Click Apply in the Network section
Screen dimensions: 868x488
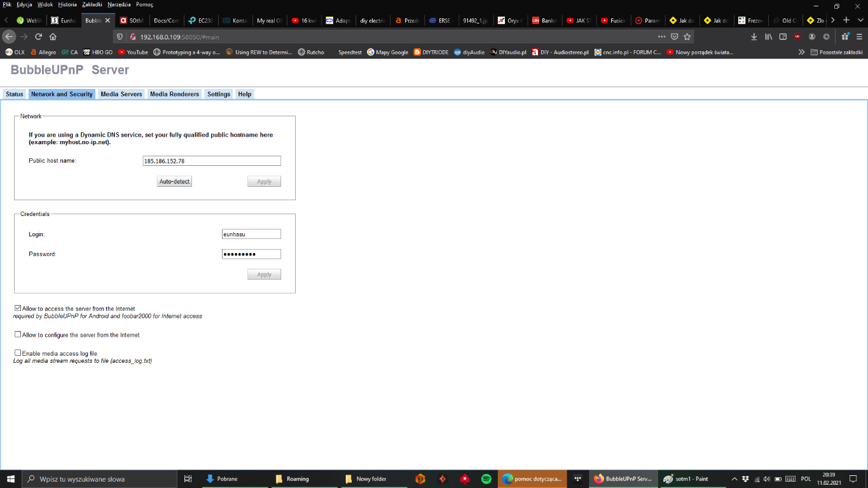click(264, 182)
